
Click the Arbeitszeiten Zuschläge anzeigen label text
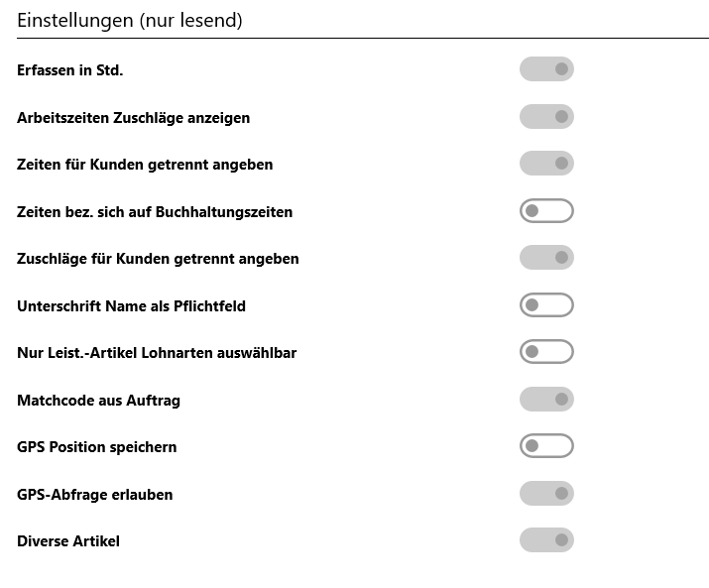click(134, 118)
